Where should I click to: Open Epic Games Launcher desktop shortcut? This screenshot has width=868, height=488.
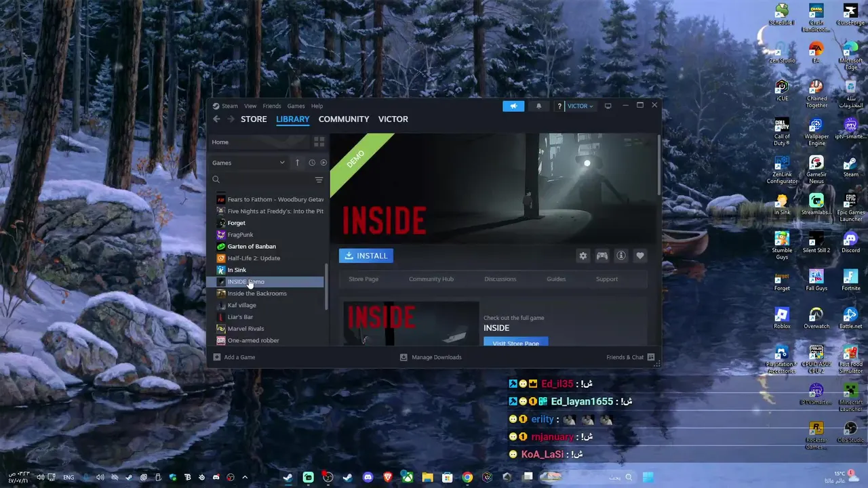pos(850,208)
